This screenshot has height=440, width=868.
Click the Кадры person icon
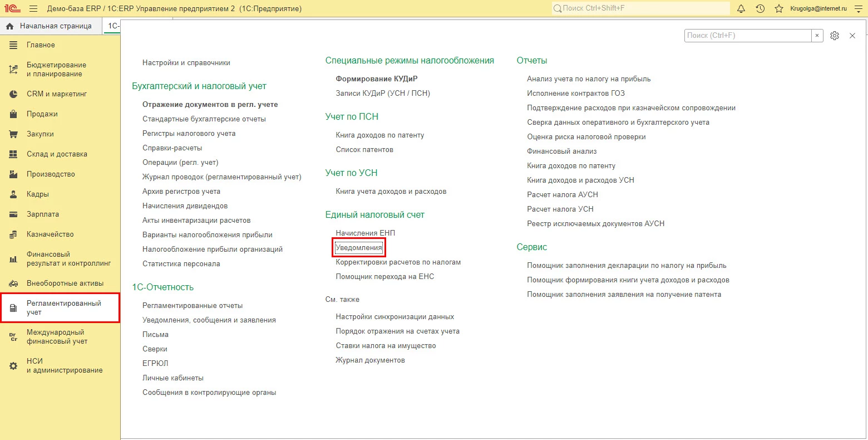point(14,194)
